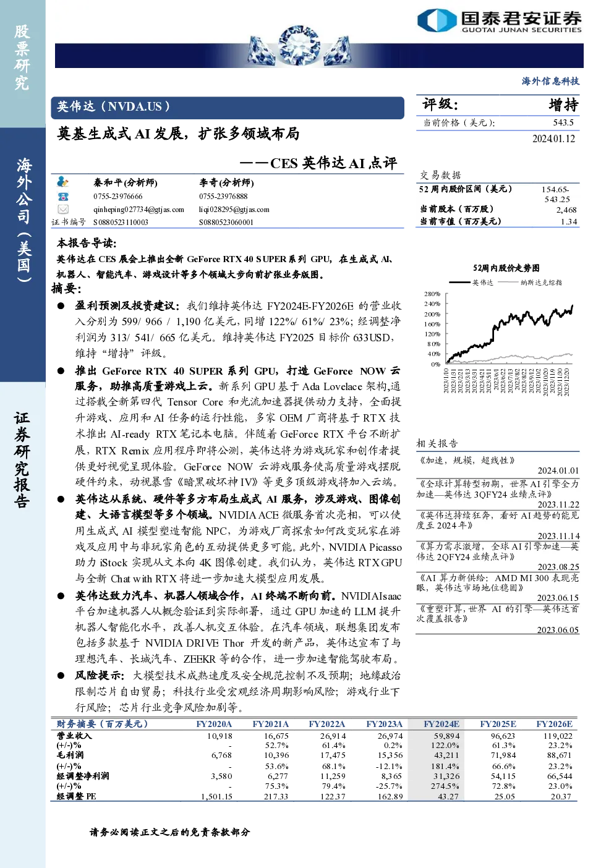614x868 pixels.
Task: Click the 交易数据 section heading
Action: click(440, 176)
